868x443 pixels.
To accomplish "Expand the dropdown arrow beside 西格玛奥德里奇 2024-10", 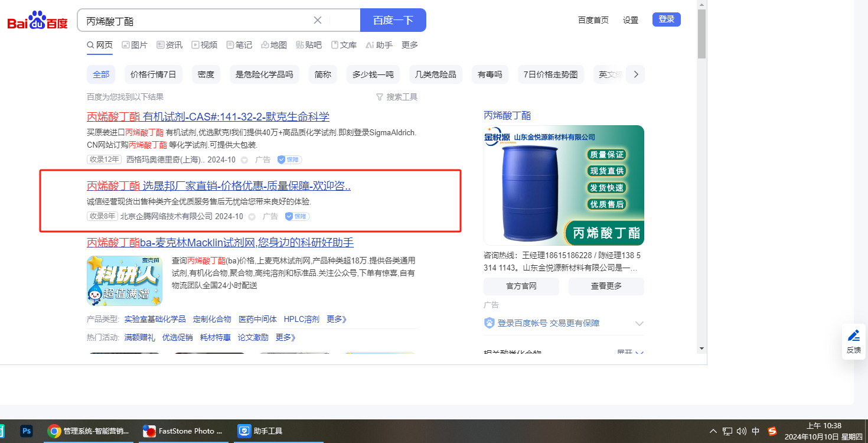I will [244, 160].
